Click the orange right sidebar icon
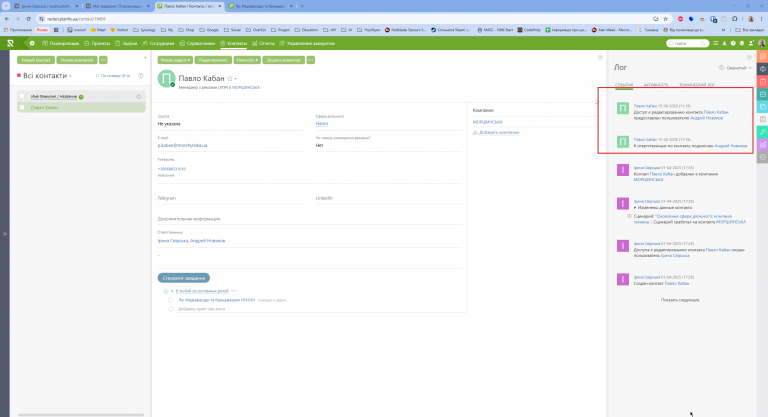This screenshot has height=417, width=768. tap(763, 56)
